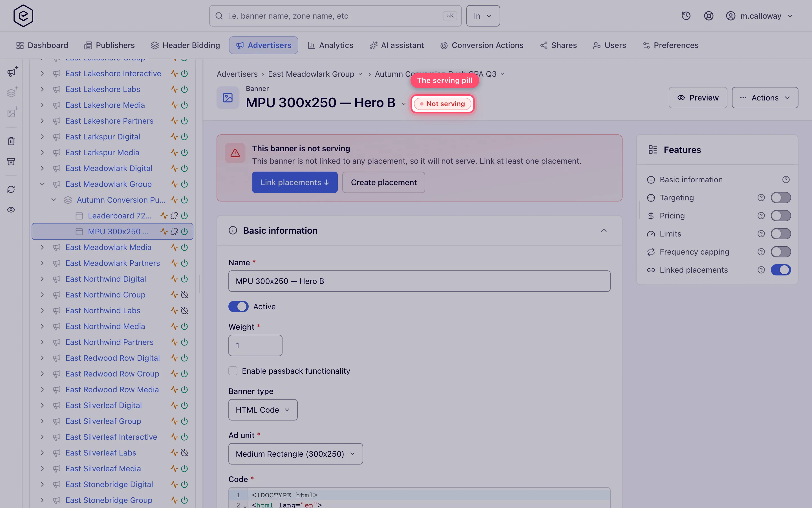Click the app logo in top-left corner
The image size is (812, 508).
tap(23, 16)
